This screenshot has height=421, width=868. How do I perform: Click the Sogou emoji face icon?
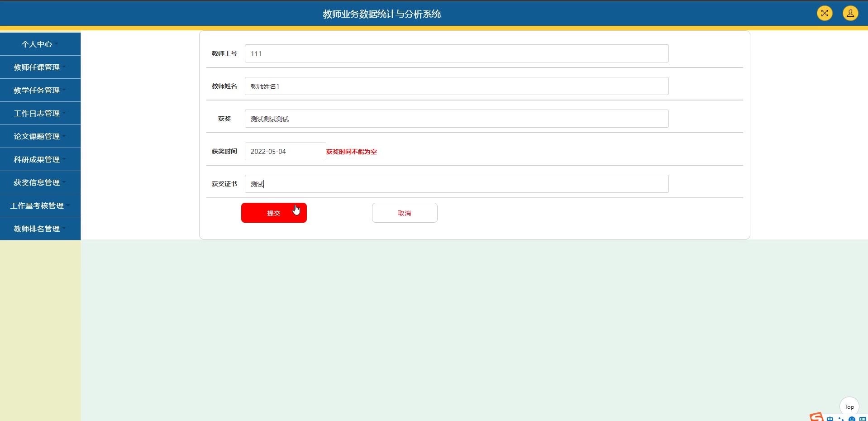[x=852, y=419]
